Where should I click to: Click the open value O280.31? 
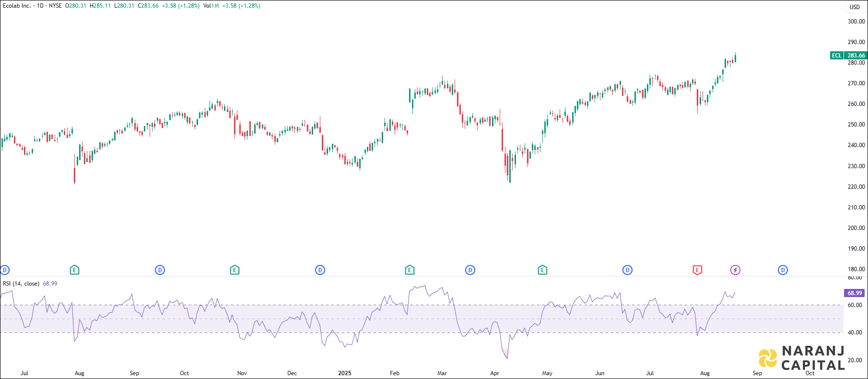76,6
